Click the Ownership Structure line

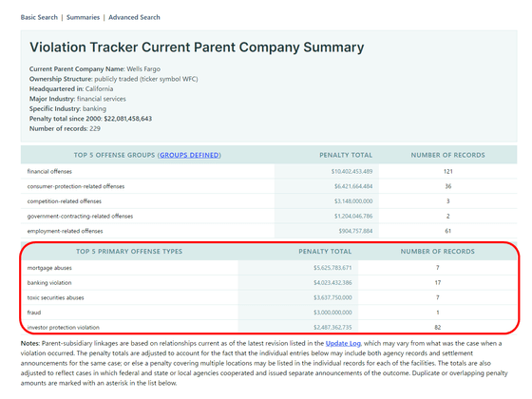click(x=113, y=79)
